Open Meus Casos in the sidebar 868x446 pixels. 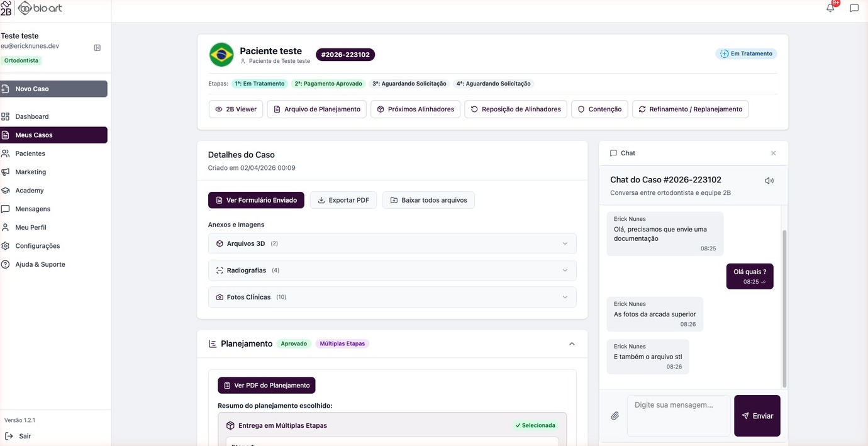coord(54,135)
